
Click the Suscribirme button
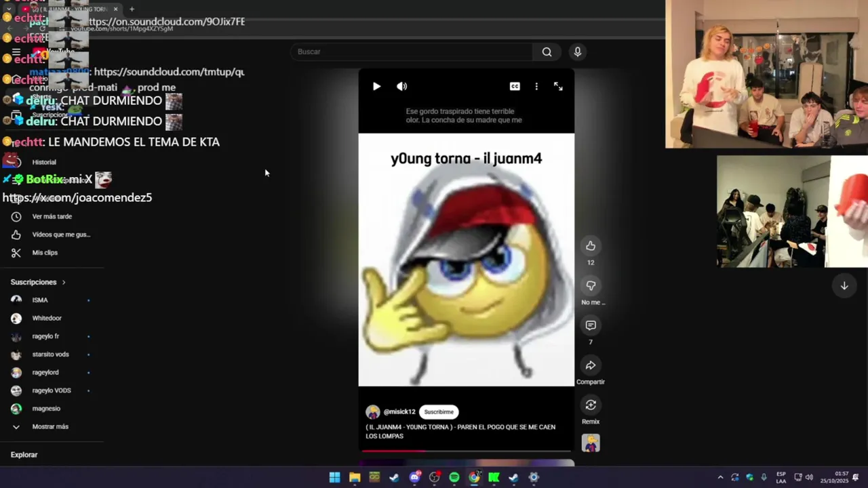click(439, 411)
